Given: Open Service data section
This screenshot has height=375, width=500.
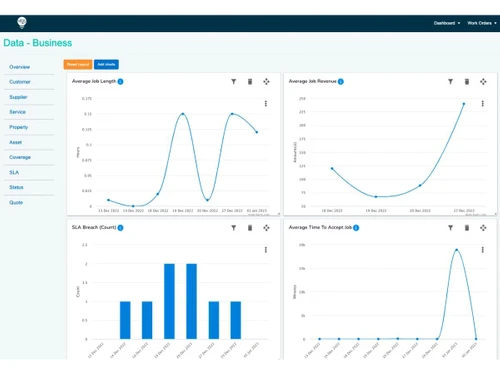Looking at the screenshot, I should coord(18,112).
